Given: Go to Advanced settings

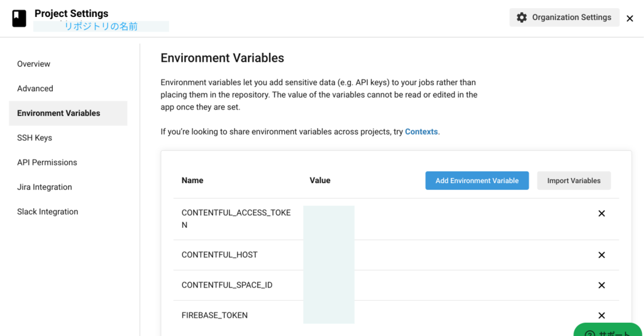Looking at the screenshot, I should 35,89.
